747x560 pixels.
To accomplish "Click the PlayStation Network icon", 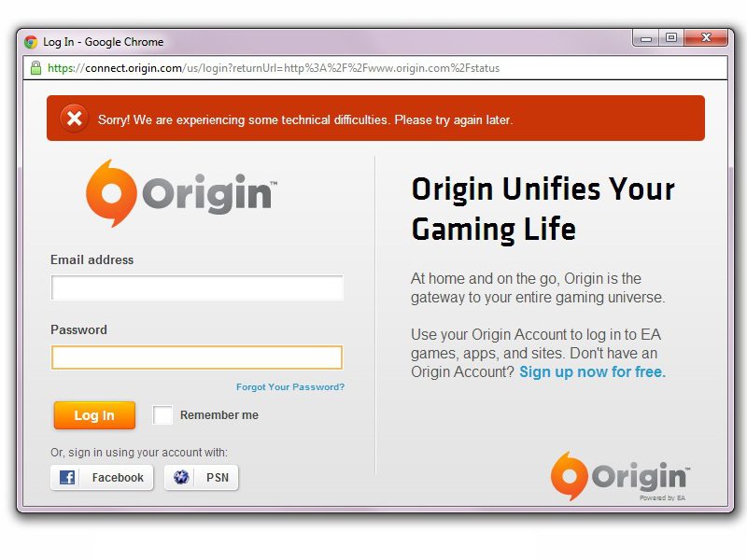I will click(181, 477).
